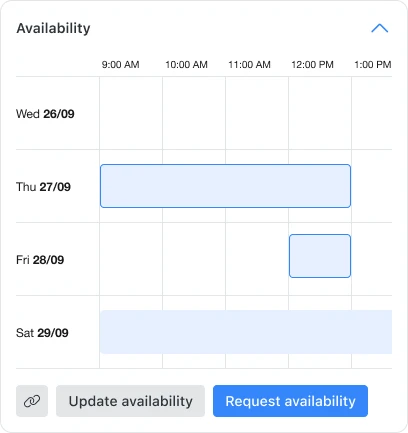
Task: Select the Wed 26/09 row label
Action: [45, 114]
